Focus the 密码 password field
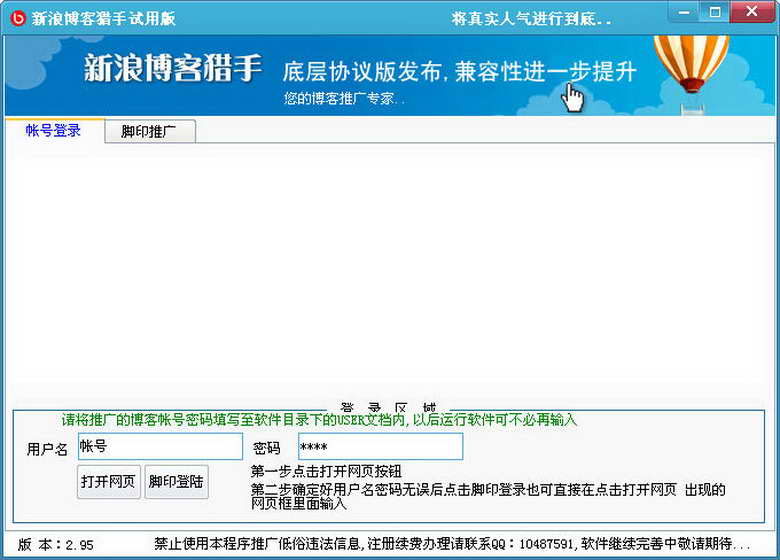The image size is (780, 560). click(381, 446)
